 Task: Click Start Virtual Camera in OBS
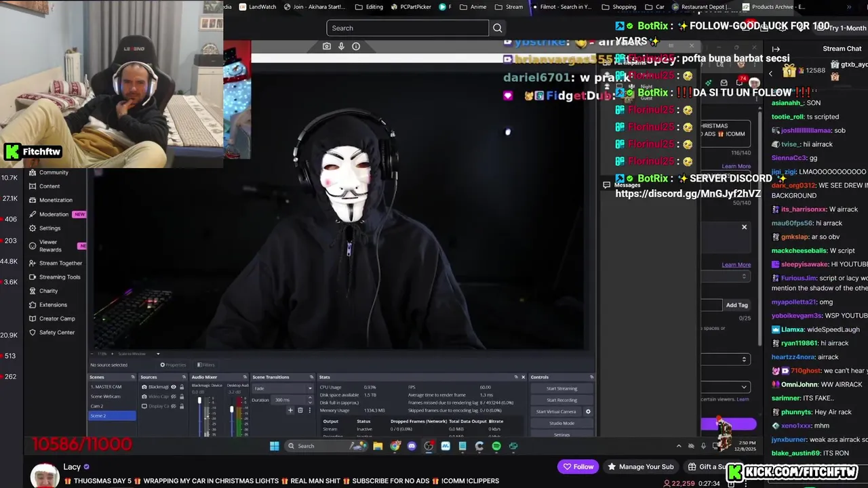pos(556,411)
